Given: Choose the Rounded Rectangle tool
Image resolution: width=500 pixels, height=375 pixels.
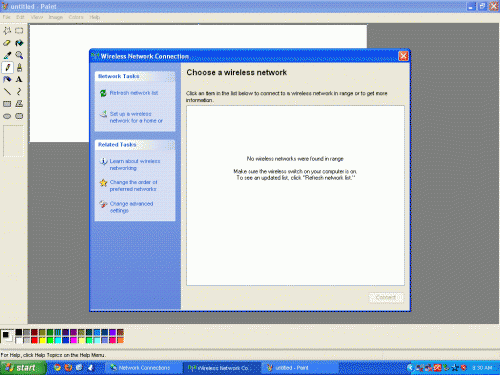Looking at the screenshot, I should point(19,116).
